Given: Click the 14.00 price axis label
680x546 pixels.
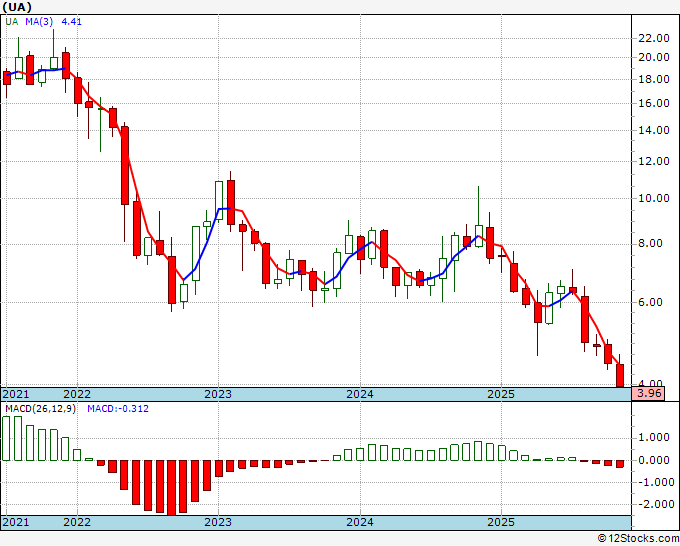Looking at the screenshot, I should click(x=654, y=130).
